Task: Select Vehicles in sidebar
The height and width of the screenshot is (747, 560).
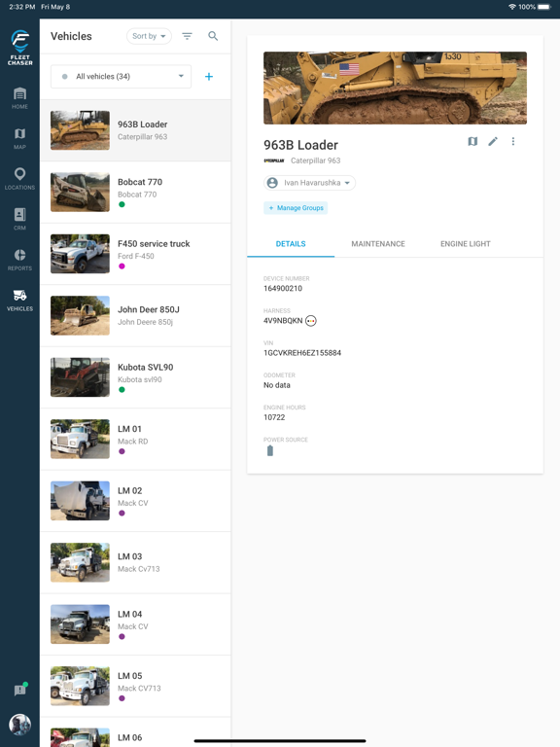Action: click(x=20, y=301)
